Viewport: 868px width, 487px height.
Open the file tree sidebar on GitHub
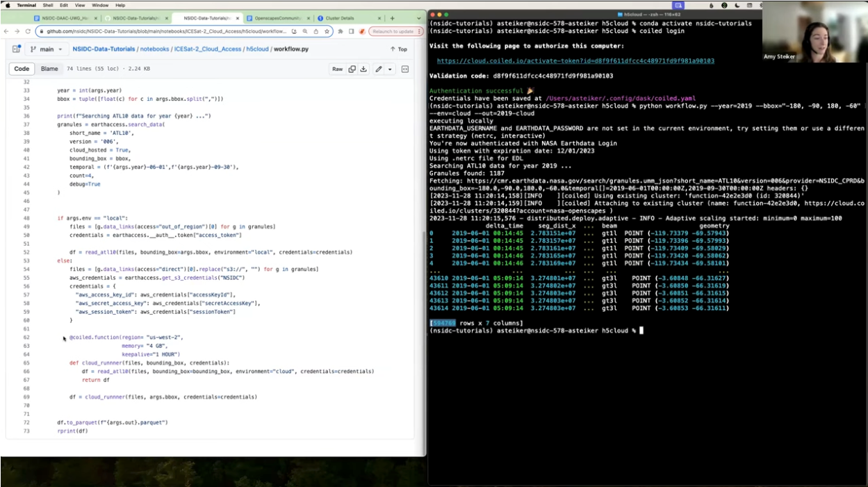tap(15, 49)
